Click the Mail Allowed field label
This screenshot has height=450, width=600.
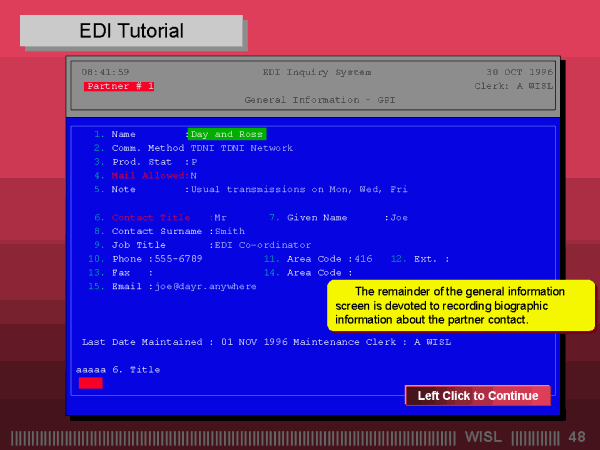tap(146, 175)
